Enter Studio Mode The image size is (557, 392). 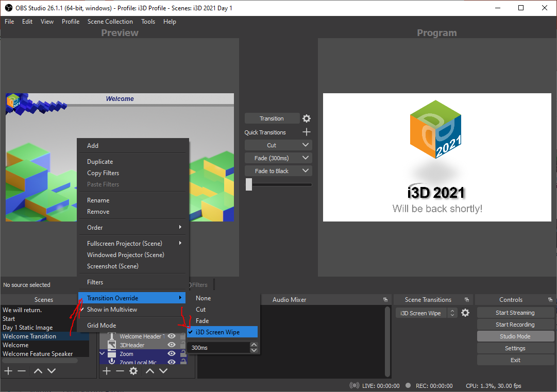pyautogui.click(x=515, y=336)
